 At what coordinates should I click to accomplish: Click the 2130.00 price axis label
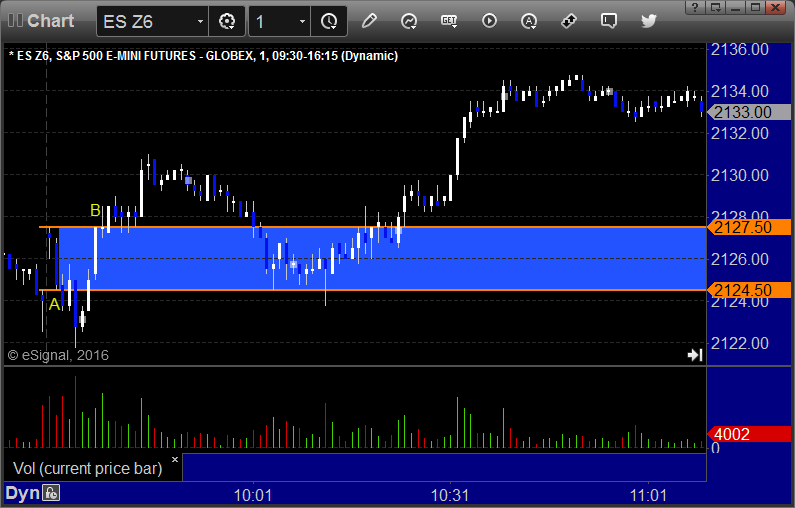point(740,175)
